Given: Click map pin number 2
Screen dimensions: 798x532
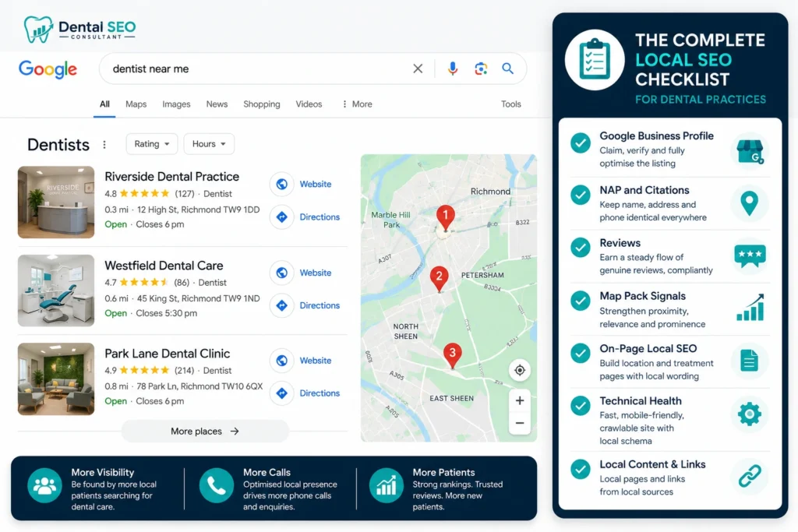Looking at the screenshot, I should (x=439, y=278).
